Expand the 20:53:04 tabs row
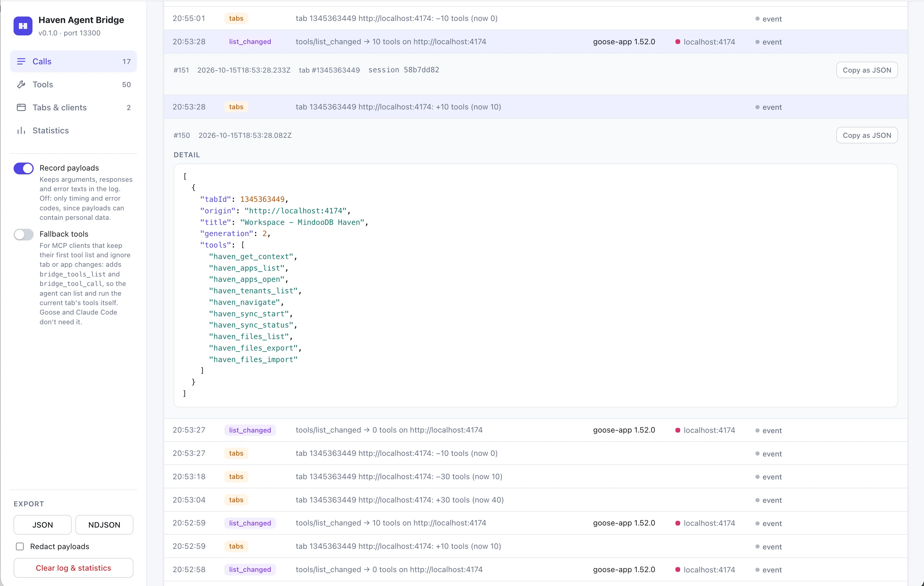 point(536,500)
